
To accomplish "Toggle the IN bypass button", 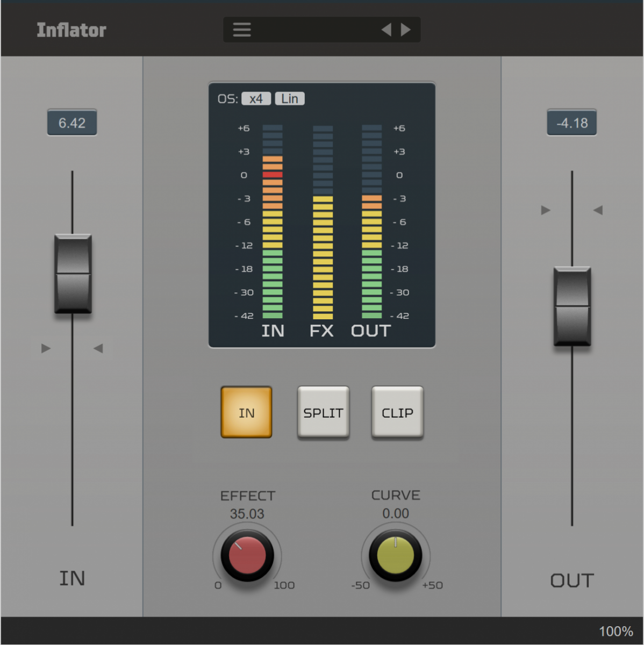I will coord(246,412).
